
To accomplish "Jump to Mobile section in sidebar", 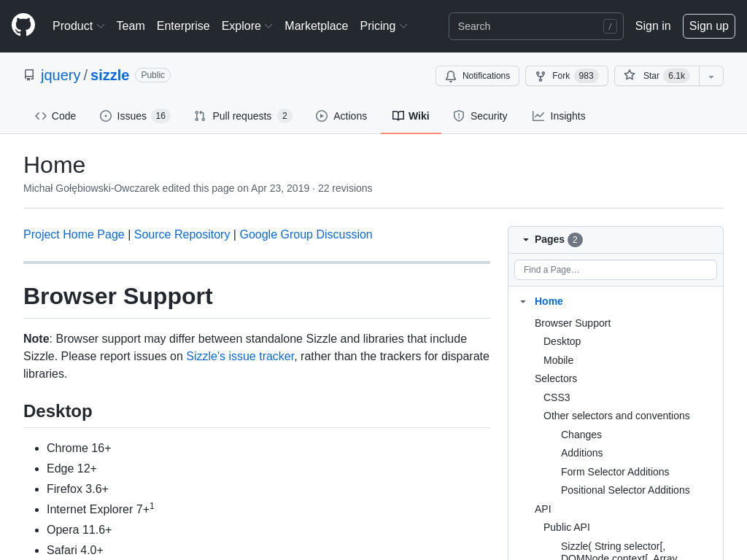I will (x=558, y=360).
